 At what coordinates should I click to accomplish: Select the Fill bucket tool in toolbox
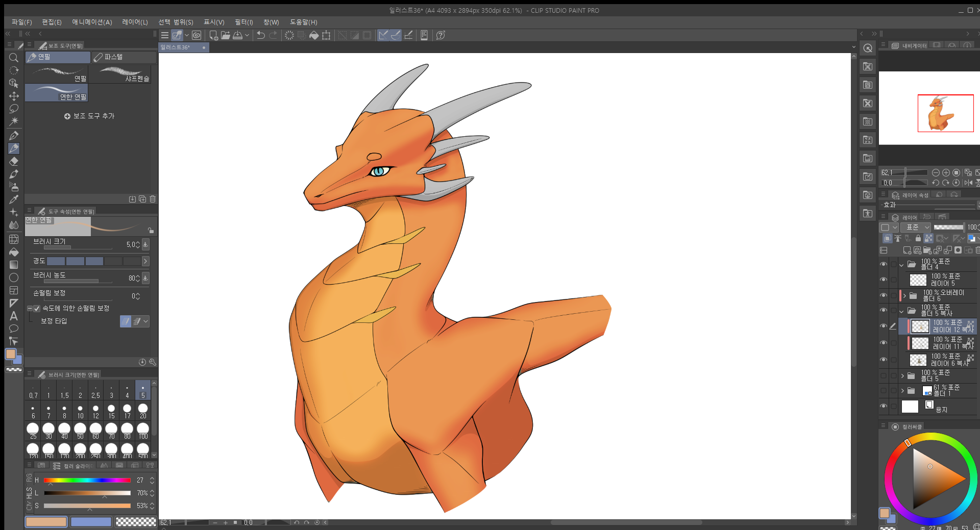tap(14, 252)
